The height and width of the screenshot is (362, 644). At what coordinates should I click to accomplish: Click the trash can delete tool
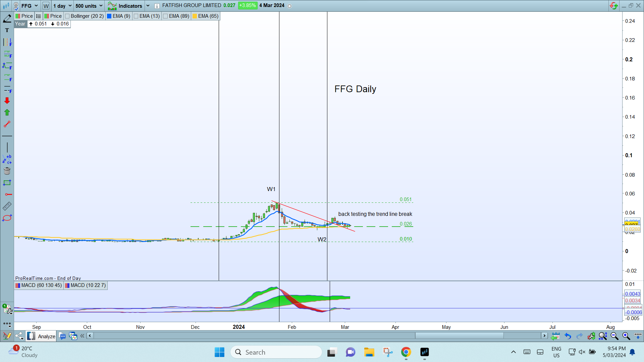pyautogui.click(x=7, y=171)
